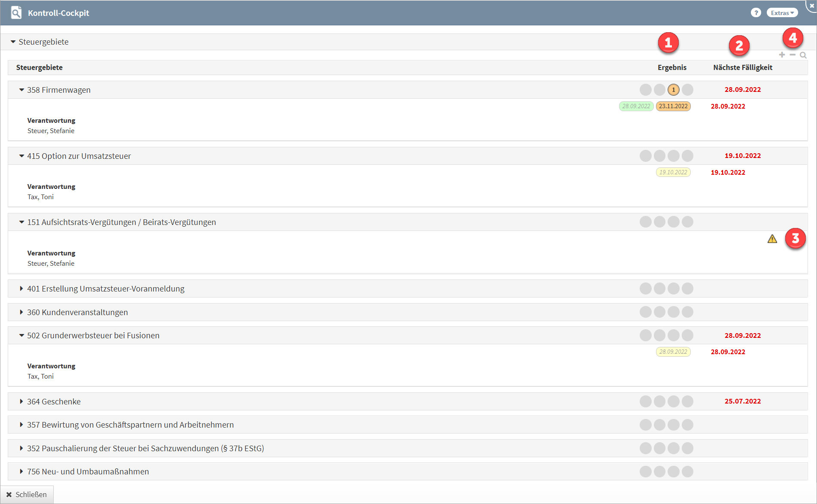Viewport: 817px width, 504px height.
Task: Click the Kontroll-Cockpit magnifier document icon
Action: coord(16,13)
